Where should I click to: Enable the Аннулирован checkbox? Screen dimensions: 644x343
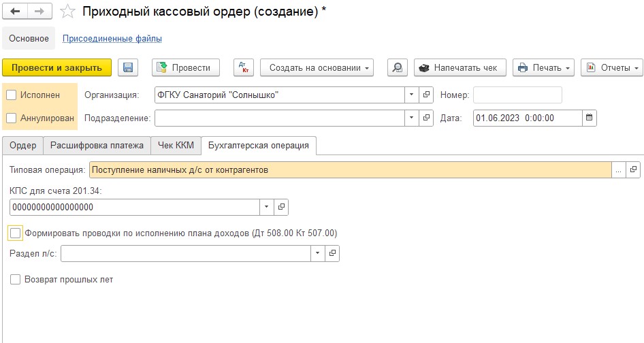click(x=11, y=118)
